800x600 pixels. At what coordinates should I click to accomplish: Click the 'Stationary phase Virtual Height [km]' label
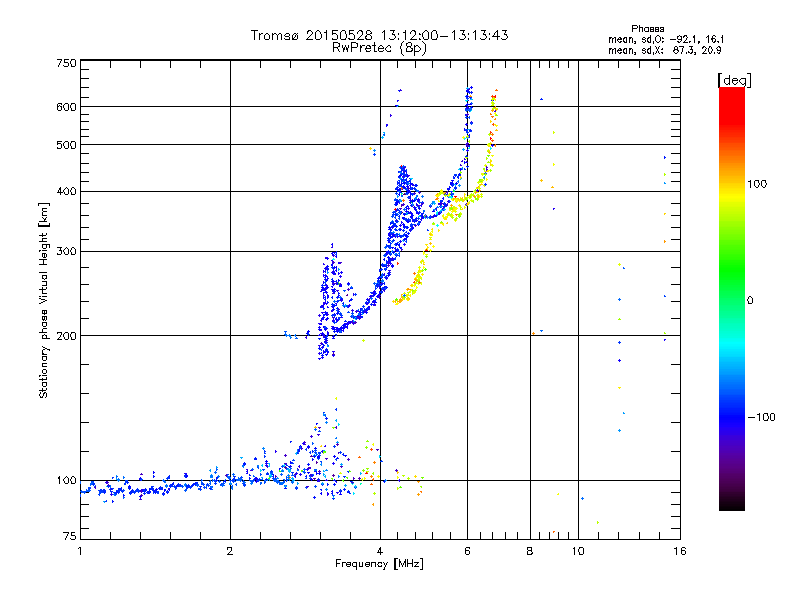click(x=44, y=300)
